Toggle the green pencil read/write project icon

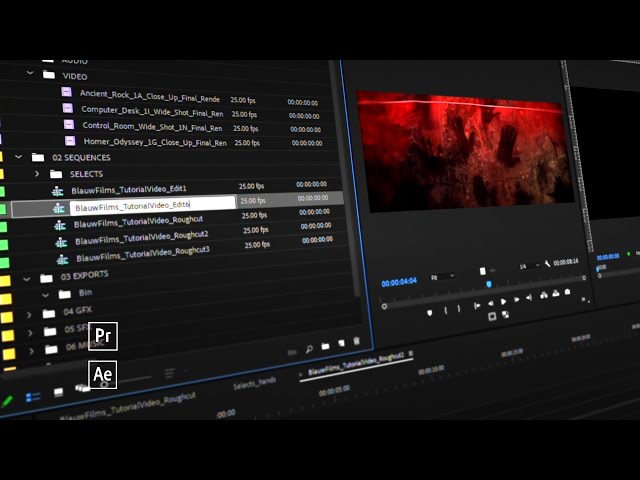[x=7, y=401]
